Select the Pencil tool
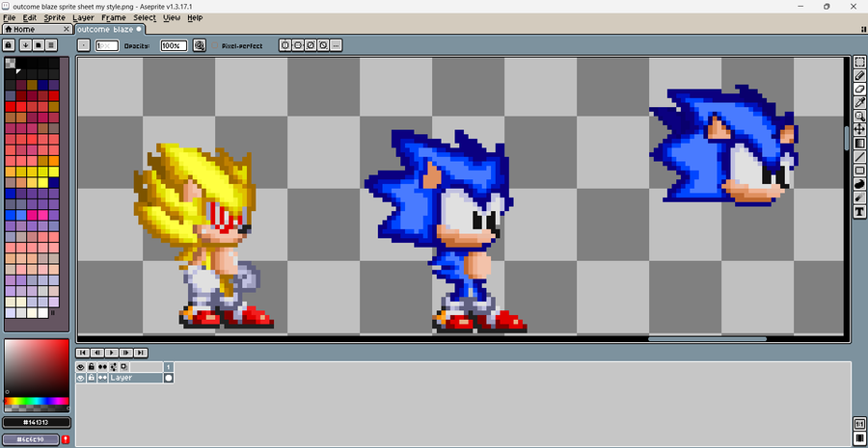Image resolution: width=868 pixels, height=448 pixels. pyautogui.click(x=859, y=76)
